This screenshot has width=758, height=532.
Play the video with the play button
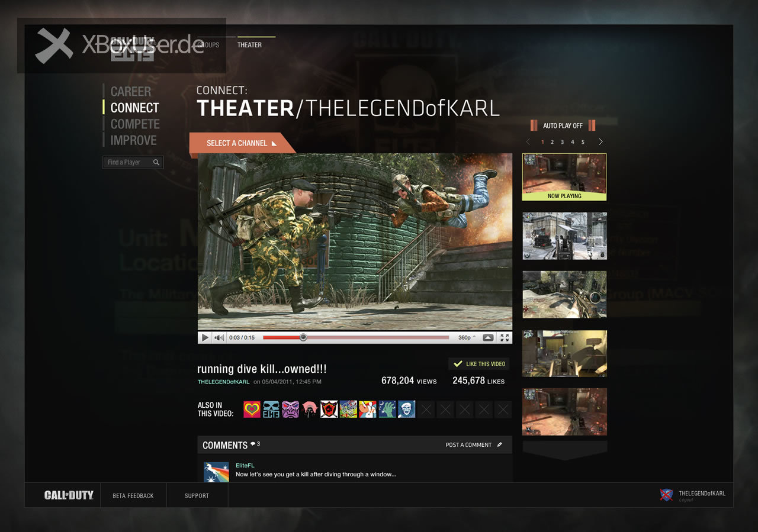point(205,337)
